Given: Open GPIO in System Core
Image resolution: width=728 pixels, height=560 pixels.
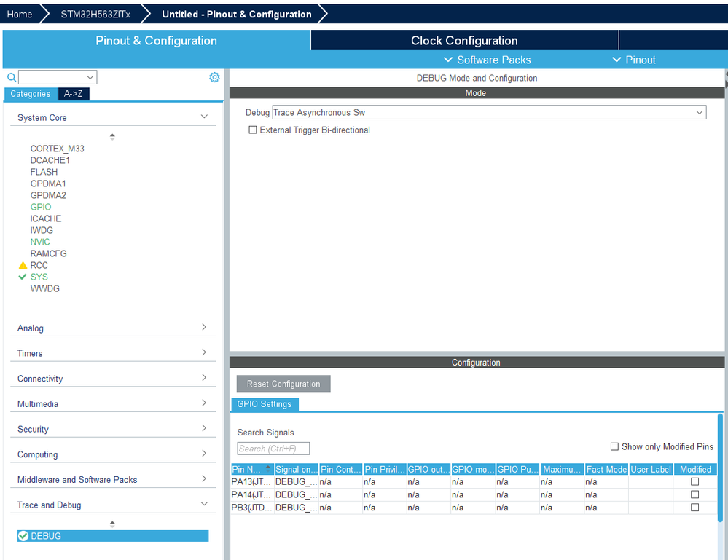Looking at the screenshot, I should (41, 207).
